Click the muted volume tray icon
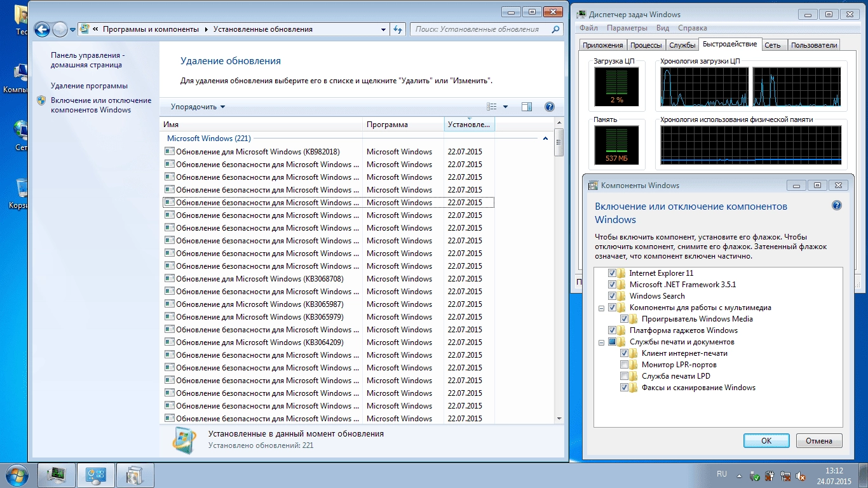 (802, 475)
